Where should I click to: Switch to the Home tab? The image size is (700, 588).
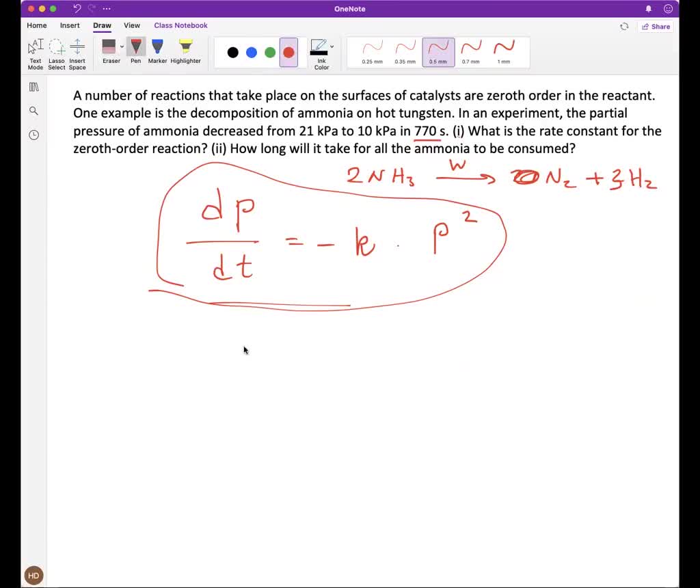pyautogui.click(x=36, y=25)
